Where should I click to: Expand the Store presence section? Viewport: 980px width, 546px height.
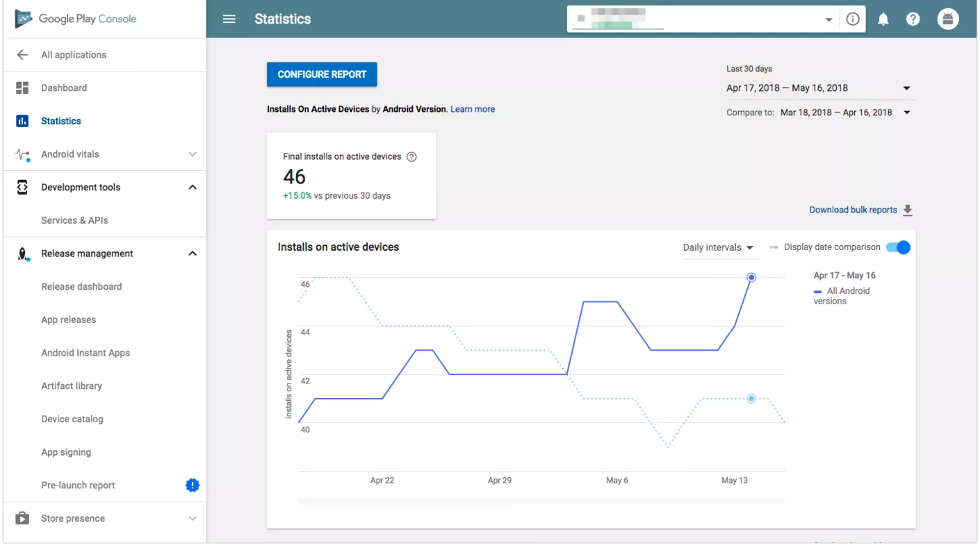[x=193, y=518]
